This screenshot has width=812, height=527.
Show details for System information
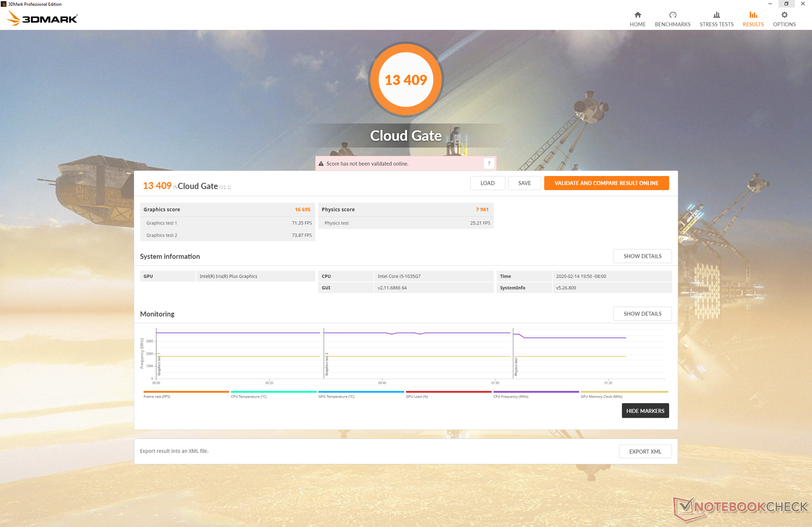[642, 256]
